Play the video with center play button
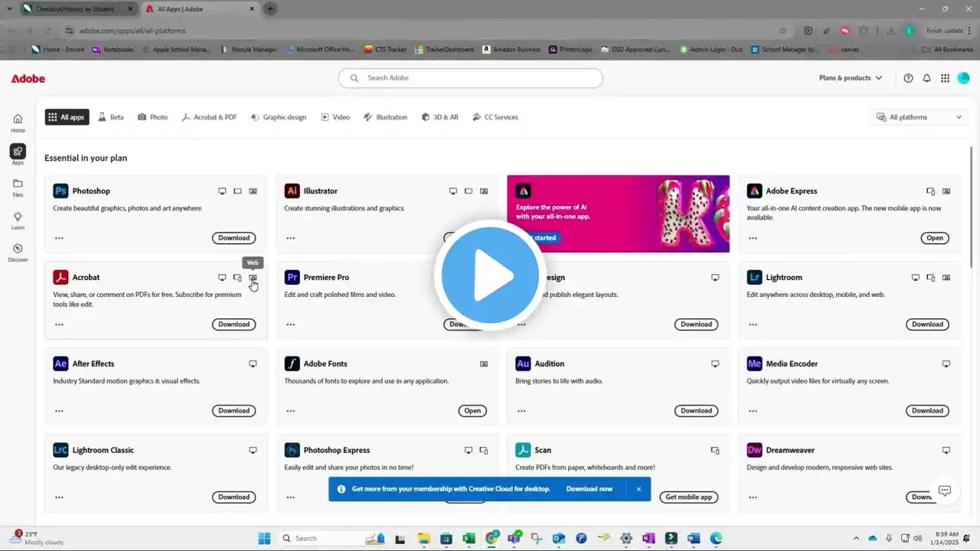This screenshot has height=551, width=980. 490,275
